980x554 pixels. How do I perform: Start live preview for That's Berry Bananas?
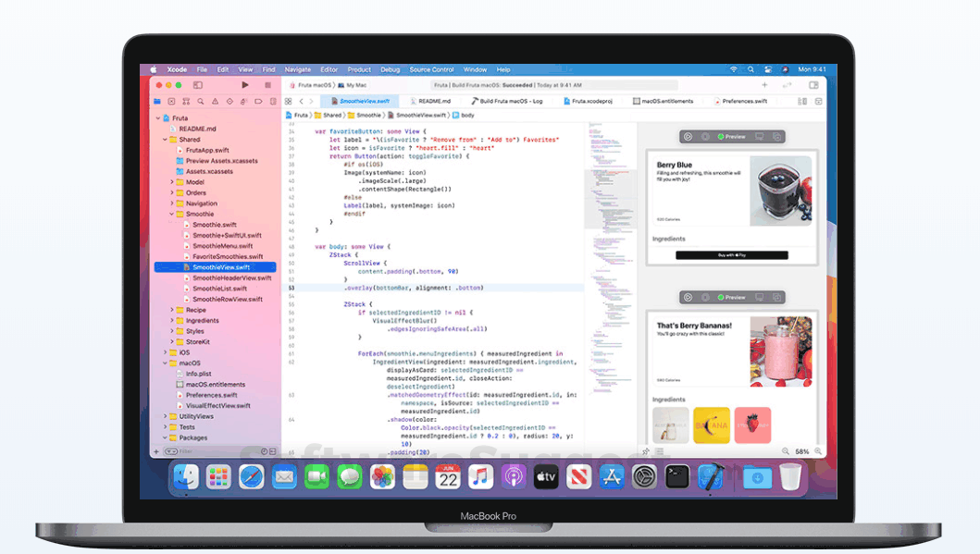pyautogui.click(x=688, y=297)
